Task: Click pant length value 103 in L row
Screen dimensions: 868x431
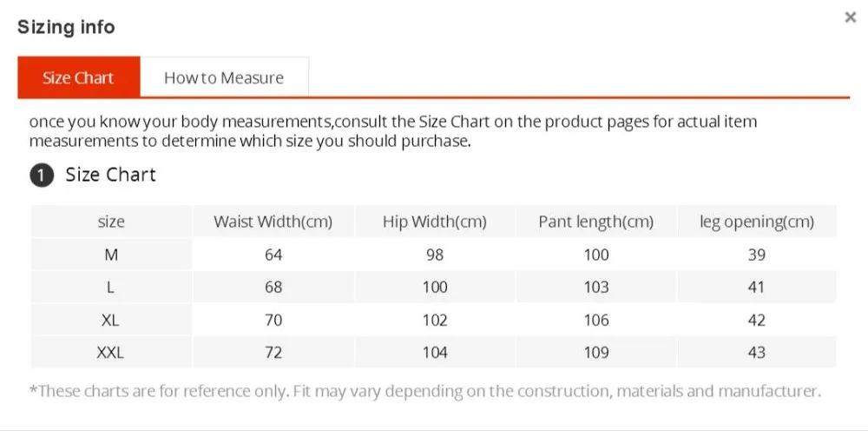Action: (596, 287)
